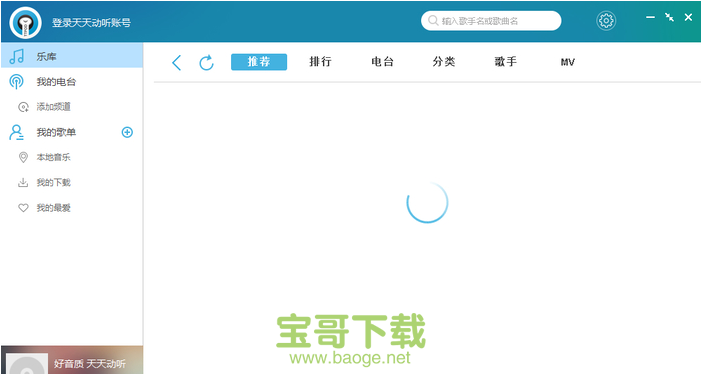Click the download icon beside 我的下载
This screenshot has width=702, height=374.
23,182
